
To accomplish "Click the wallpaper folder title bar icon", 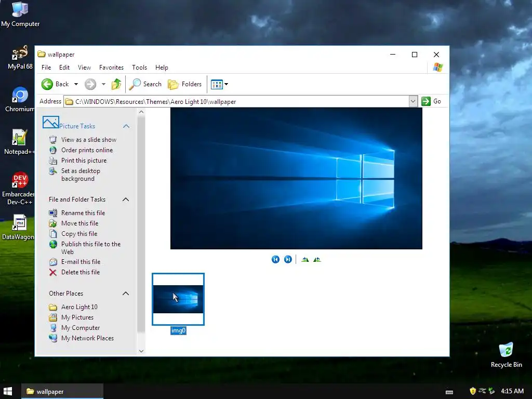I will 42,54.
